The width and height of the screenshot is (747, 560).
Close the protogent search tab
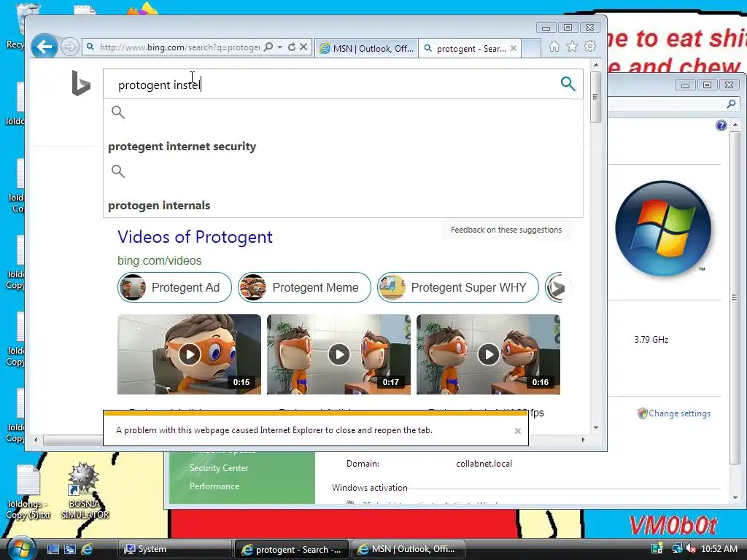point(513,48)
